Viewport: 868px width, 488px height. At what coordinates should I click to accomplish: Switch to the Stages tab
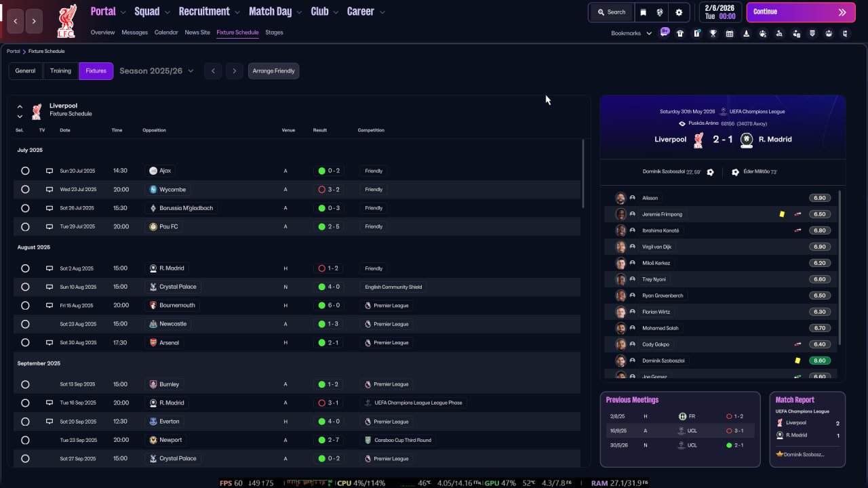click(x=274, y=33)
